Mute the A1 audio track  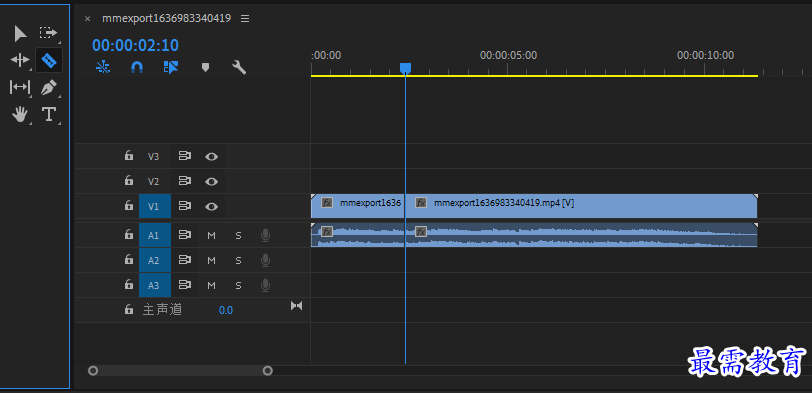pyautogui.click(x=211, y=236)
